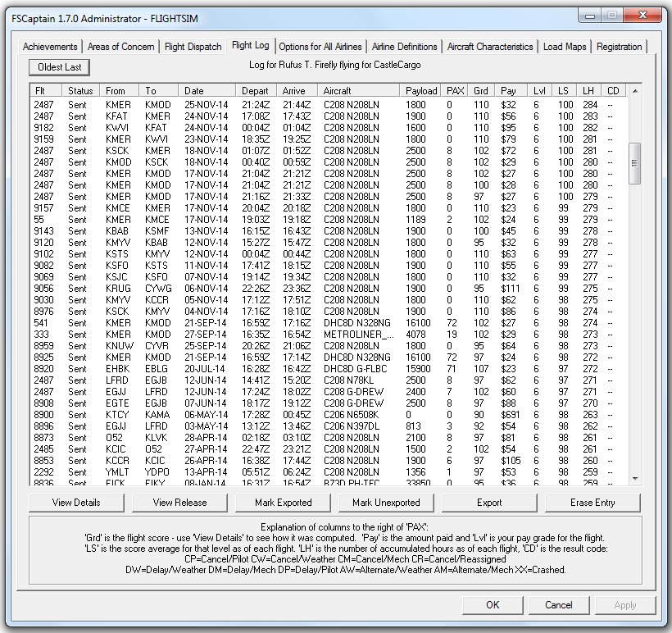Click the Payload column header
Image resolution: width=672 pixels, height=633 pixels.
click(420, 90)
